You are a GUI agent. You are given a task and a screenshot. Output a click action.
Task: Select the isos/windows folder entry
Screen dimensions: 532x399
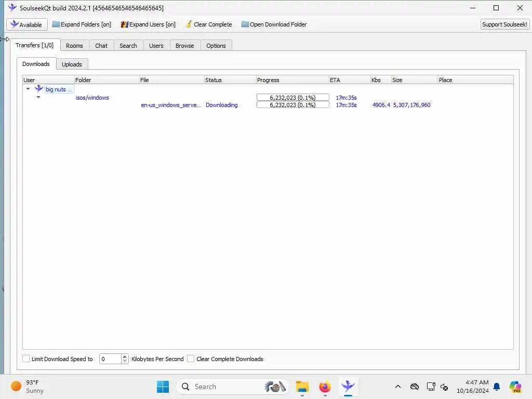click(92, 98)
